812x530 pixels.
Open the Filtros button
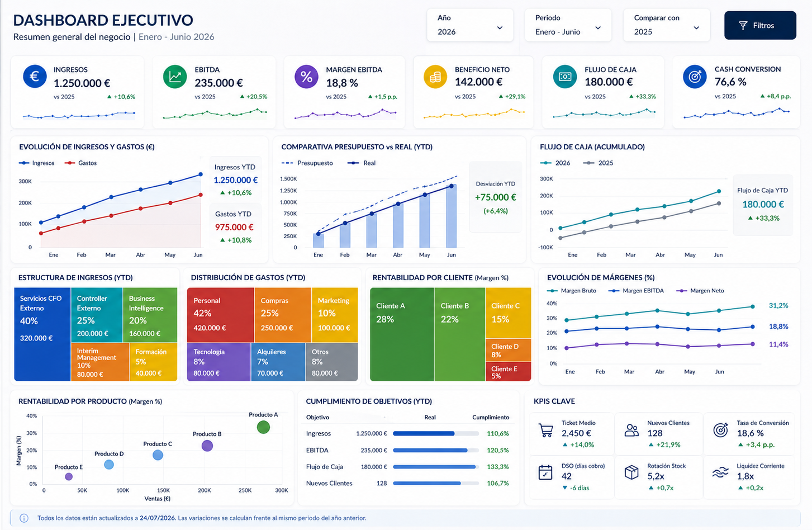coord(760,25)
